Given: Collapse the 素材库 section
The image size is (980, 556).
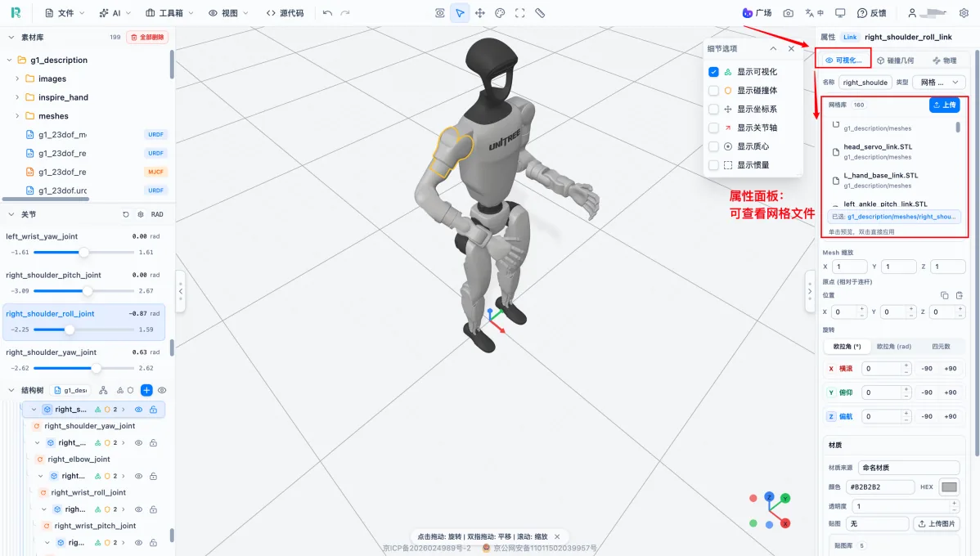Looking at the screenshot, I should (x=11, y=38).
